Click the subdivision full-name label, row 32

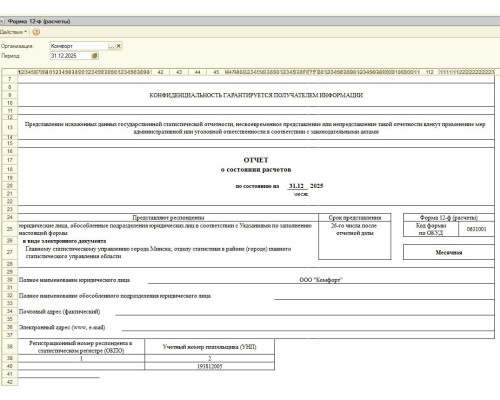coord(115,296)
